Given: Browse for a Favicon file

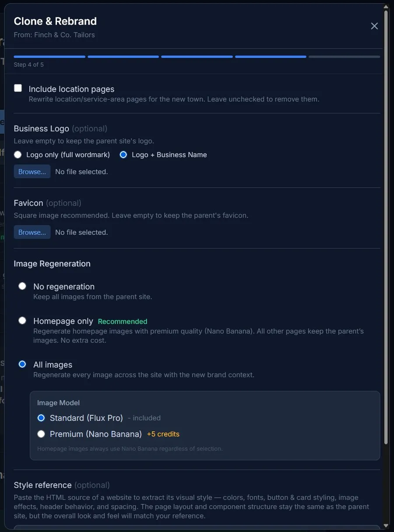Looking at the screenshot, I should point(32,232).
